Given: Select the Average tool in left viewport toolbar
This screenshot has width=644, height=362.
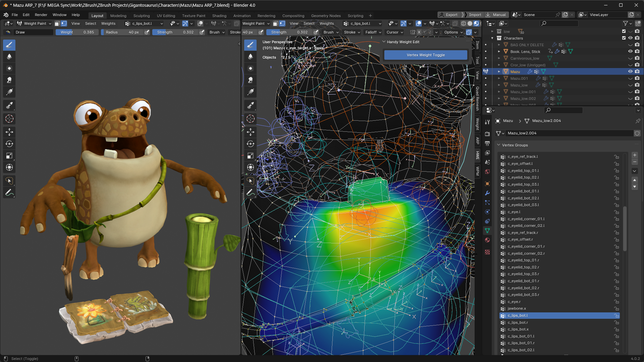Looking at the screenshot, I should [x=9, y=68].
